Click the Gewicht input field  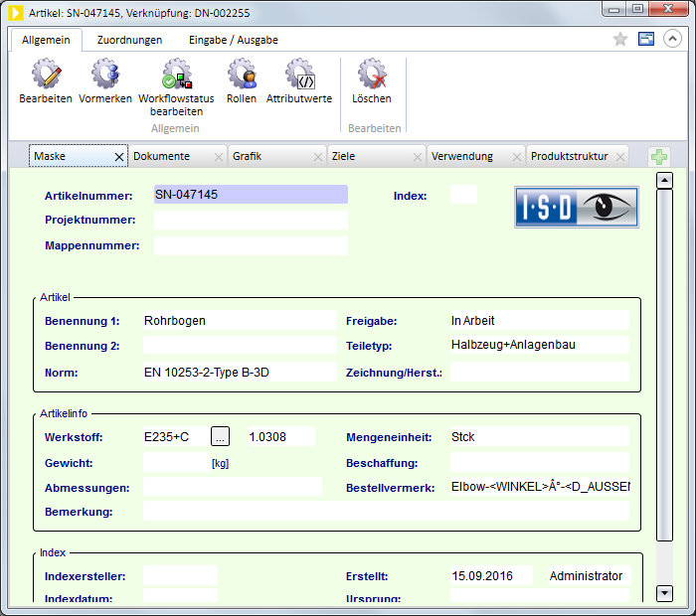click(x=176, y=462)
